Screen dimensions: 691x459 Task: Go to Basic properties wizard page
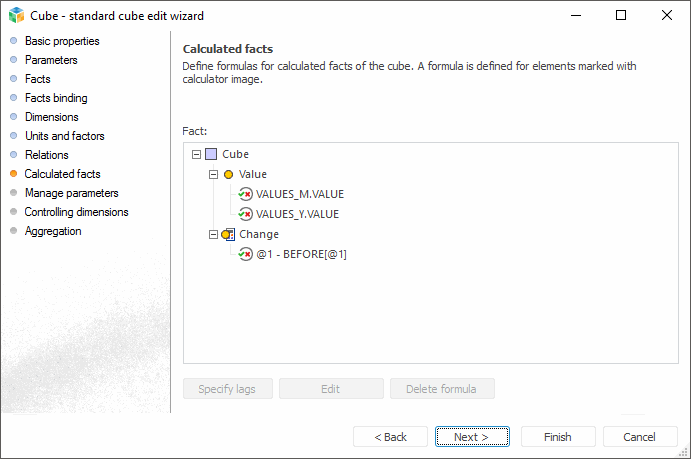point(62,41)
